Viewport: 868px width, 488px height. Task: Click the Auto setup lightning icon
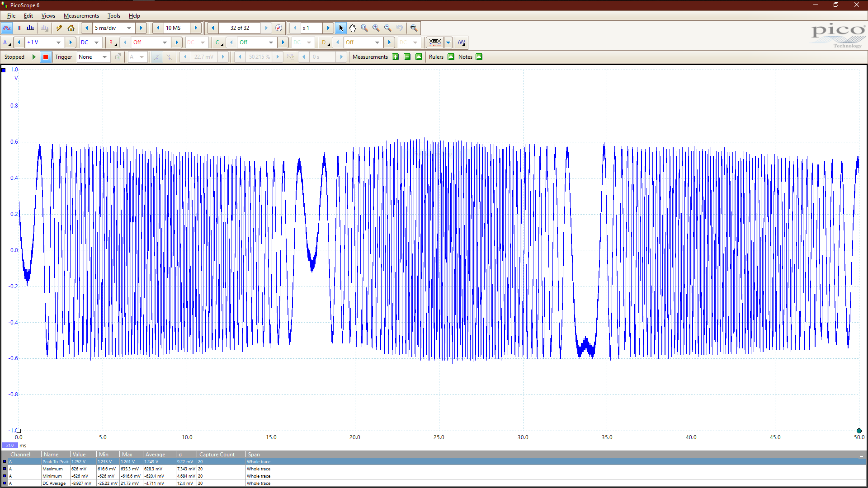click(59, 28)
